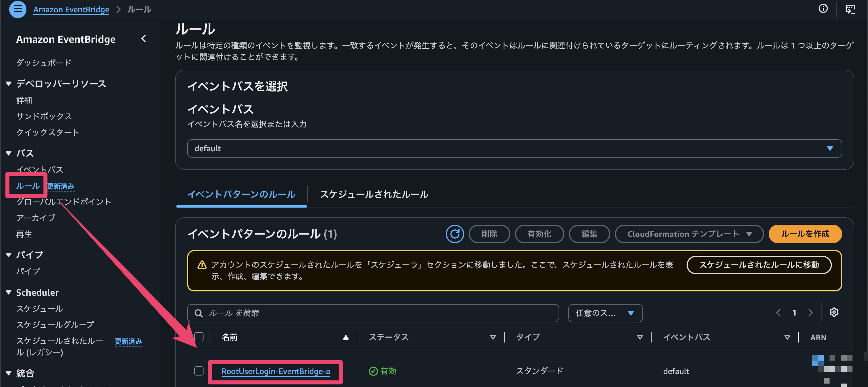This screenshot has height=387, width=868.
Task: Open パイプ link under パイプ section
Action: point(28,271)
